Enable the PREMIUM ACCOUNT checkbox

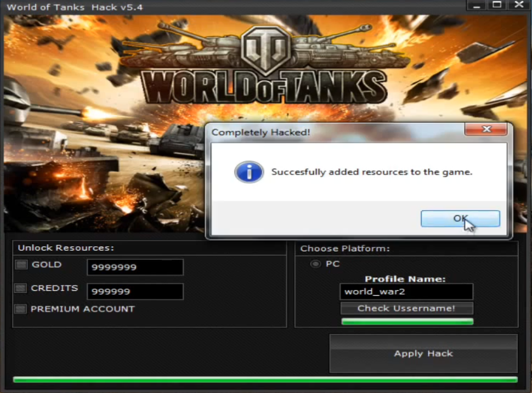click(20, 309)
